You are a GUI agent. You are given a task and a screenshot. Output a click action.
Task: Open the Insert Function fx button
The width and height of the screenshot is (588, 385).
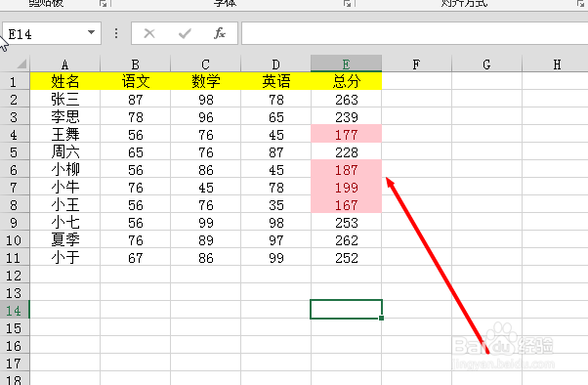220,33
